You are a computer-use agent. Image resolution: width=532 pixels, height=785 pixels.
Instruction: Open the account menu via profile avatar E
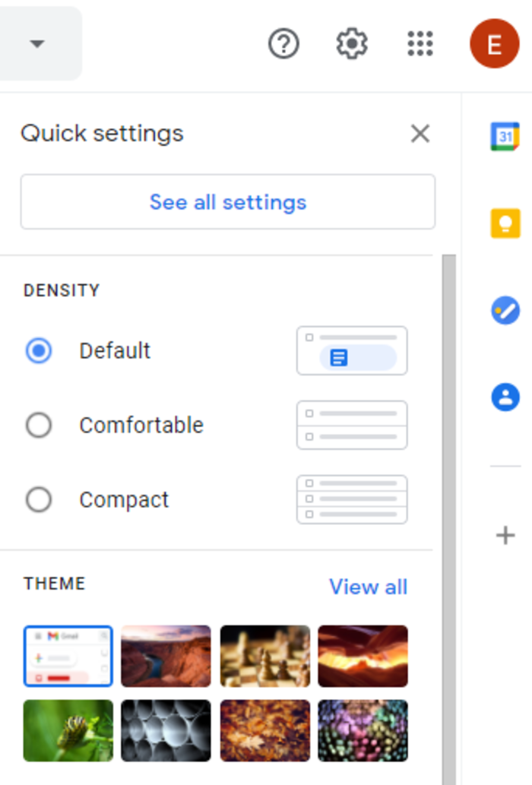coord(494,43)
